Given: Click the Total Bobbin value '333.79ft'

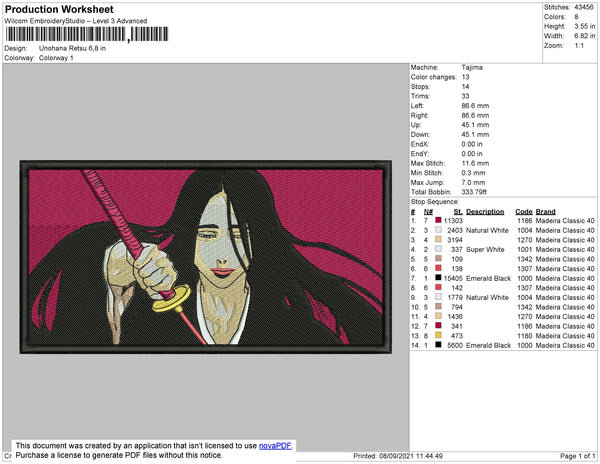Looking at the screenshot, I should coord(474,192).
